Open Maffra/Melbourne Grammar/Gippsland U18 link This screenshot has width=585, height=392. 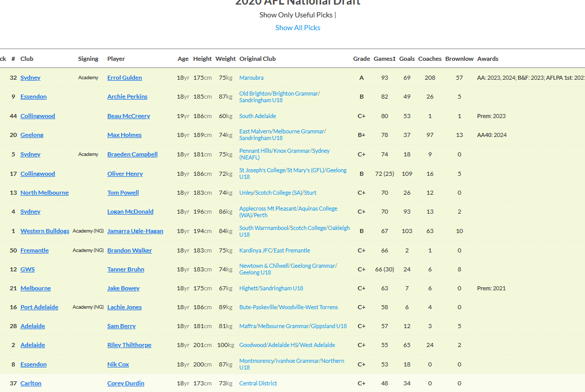[x=293, y=326]
